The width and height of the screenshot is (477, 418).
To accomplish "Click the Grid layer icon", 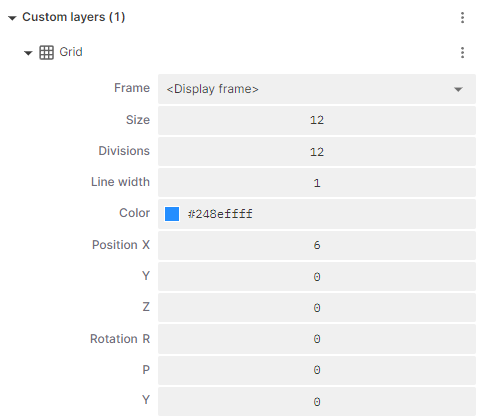I will (x=46, y=52).
